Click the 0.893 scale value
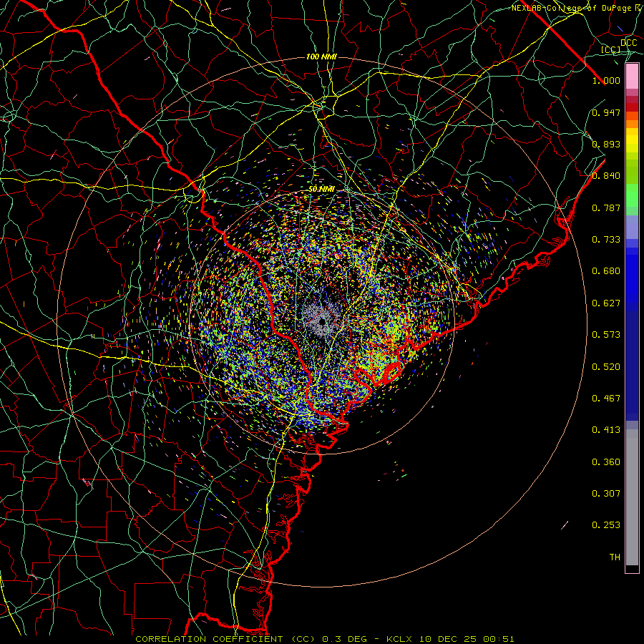The height and width of the screenshot is (644, 644). 606,144
